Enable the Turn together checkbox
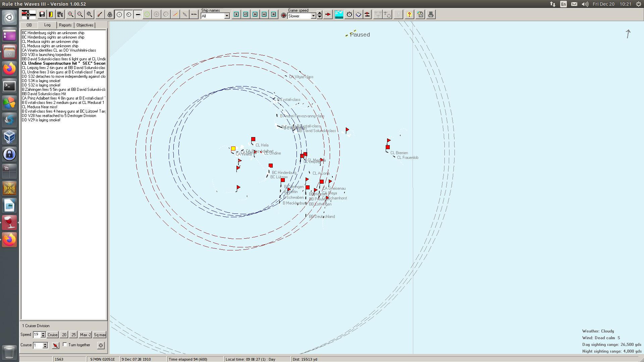644x362 pixels. [65, 345]
